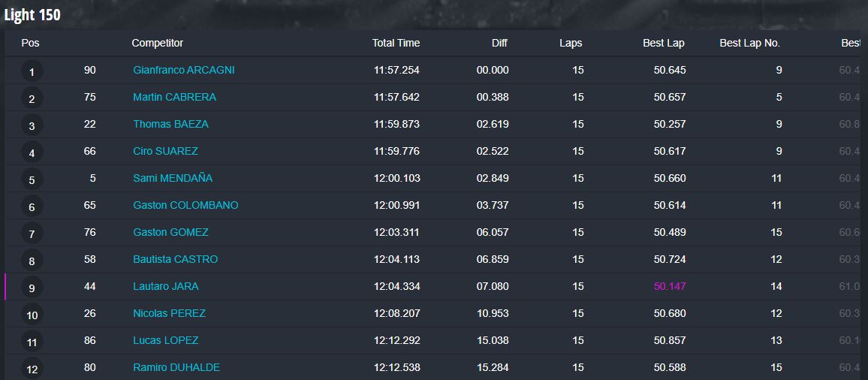This screenshot has width=868, height=380.
Task: View Gaston COLOMBANO's details
Action: [185, 206]
